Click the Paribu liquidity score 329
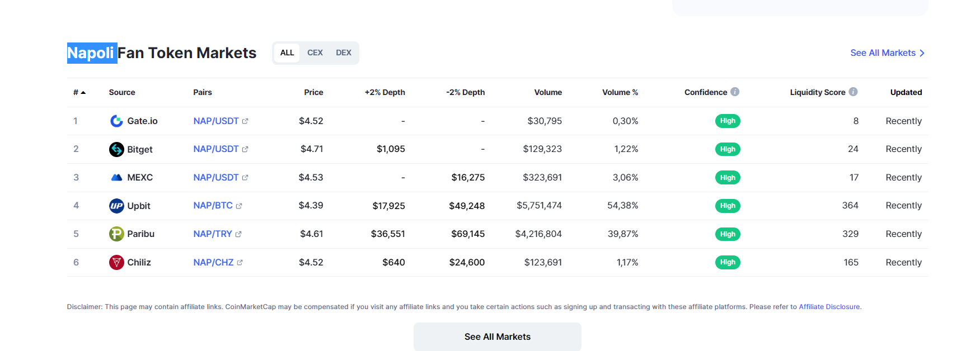Viewport: 980px width, 351px height. click(x=850, y=234)
